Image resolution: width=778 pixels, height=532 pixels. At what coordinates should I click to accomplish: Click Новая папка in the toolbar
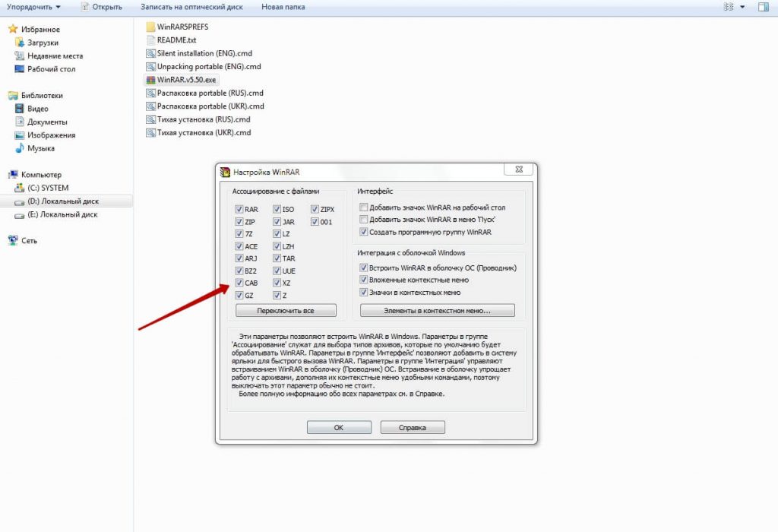click(x=283, y=7)
